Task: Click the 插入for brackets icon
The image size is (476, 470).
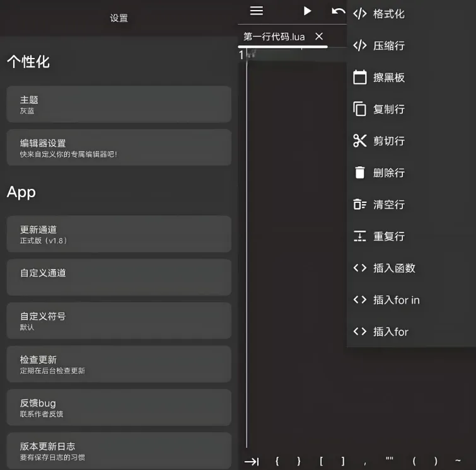Action: pos(360,331)
